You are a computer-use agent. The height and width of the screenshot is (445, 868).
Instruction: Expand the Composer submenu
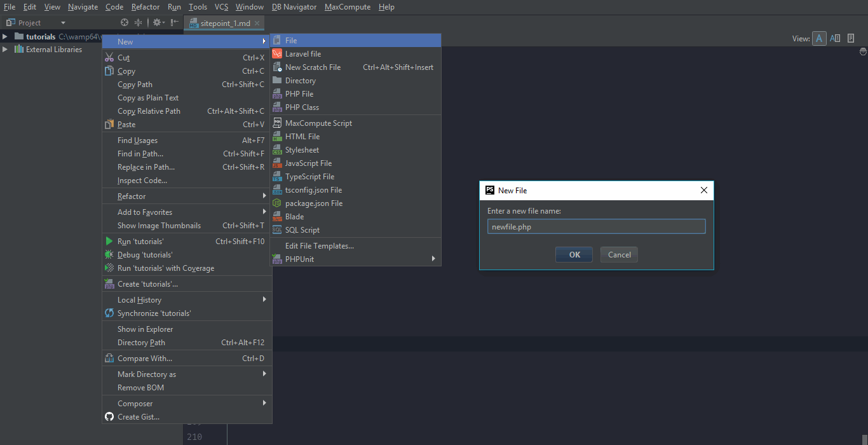187,404
